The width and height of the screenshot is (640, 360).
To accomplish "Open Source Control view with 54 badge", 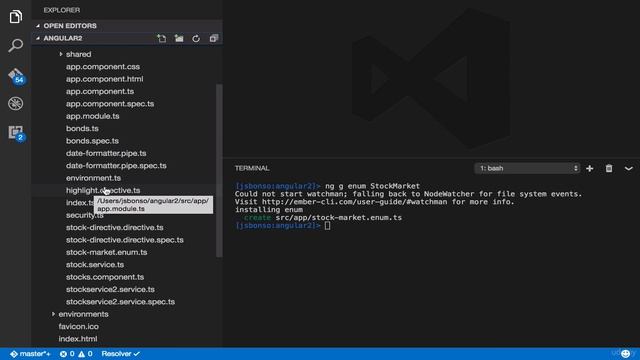I will coord(16,76).
